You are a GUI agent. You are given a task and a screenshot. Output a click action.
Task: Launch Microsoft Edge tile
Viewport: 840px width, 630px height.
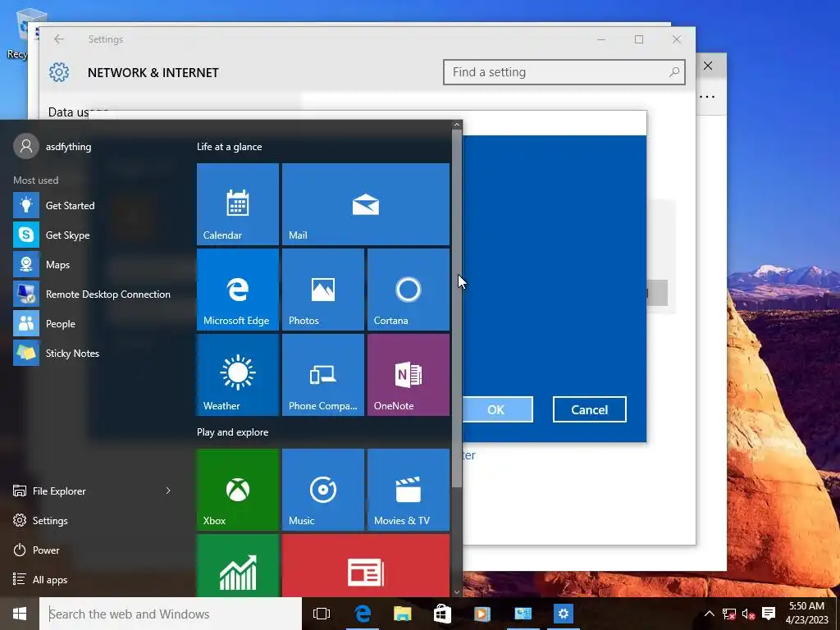(x=238, y=290)
